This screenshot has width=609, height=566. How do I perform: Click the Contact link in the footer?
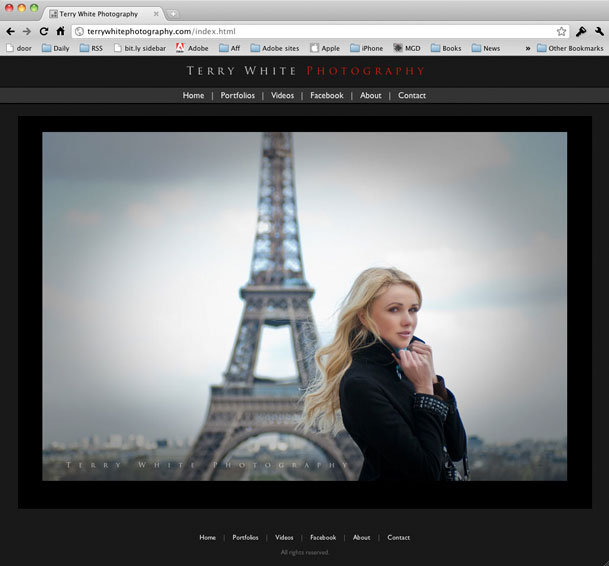pos(398,538)
